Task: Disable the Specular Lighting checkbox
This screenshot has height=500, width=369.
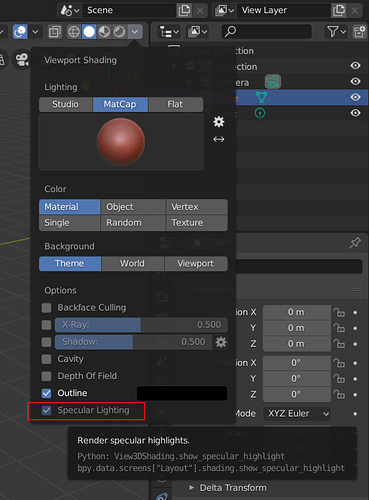Action: click(x=47, y=410)
